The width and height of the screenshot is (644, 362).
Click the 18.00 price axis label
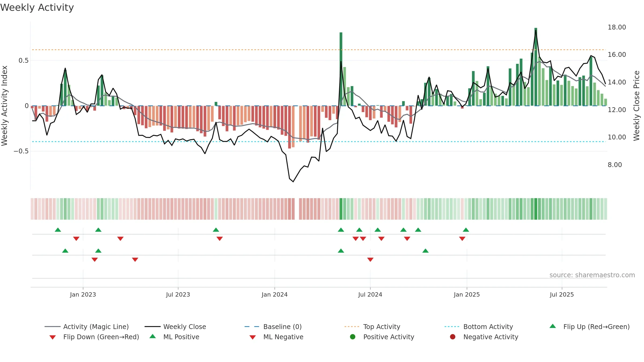coord(617,27)
